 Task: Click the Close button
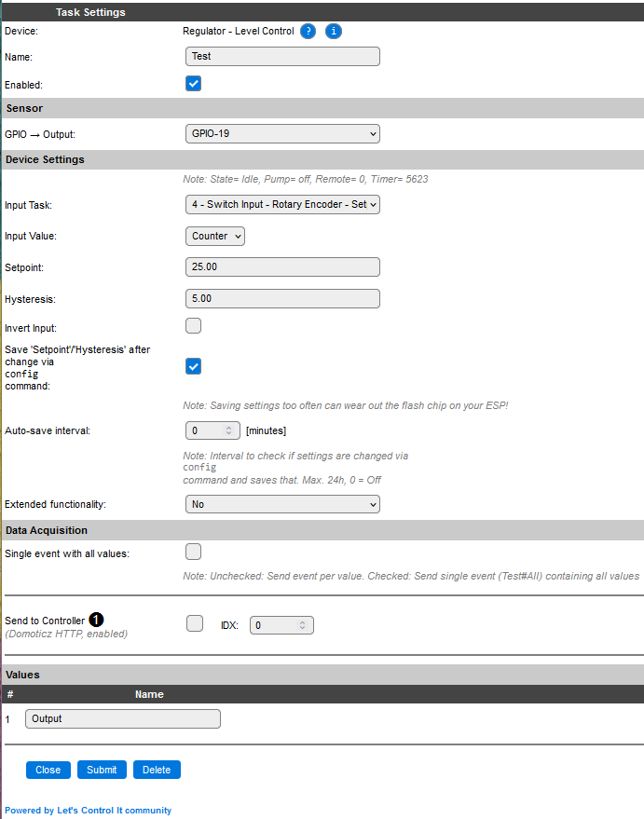click(x=48, y=770)
